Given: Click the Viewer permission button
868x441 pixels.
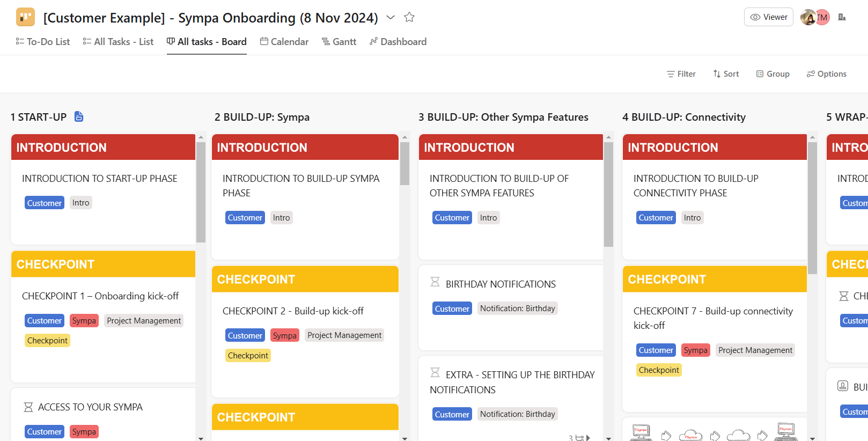Looking at the screenshot, I should point(768,17).
